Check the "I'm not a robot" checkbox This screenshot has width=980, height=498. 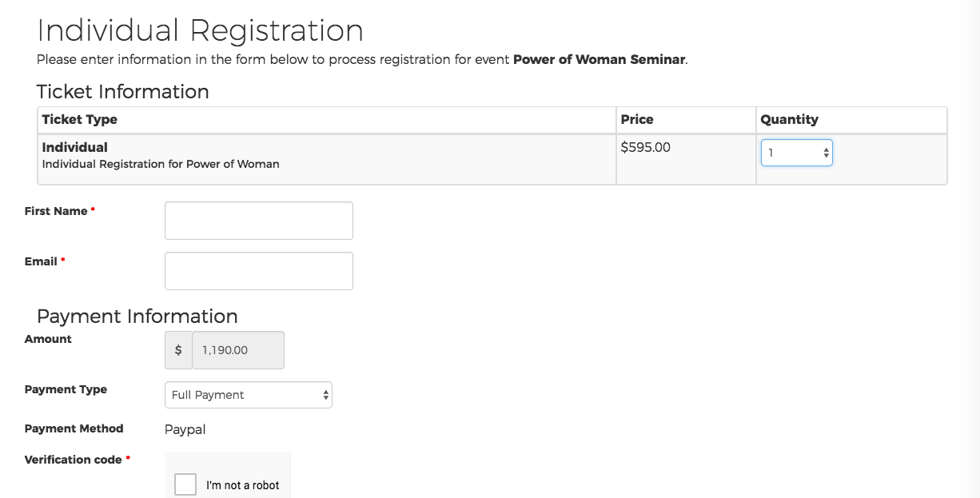point(185,484)
